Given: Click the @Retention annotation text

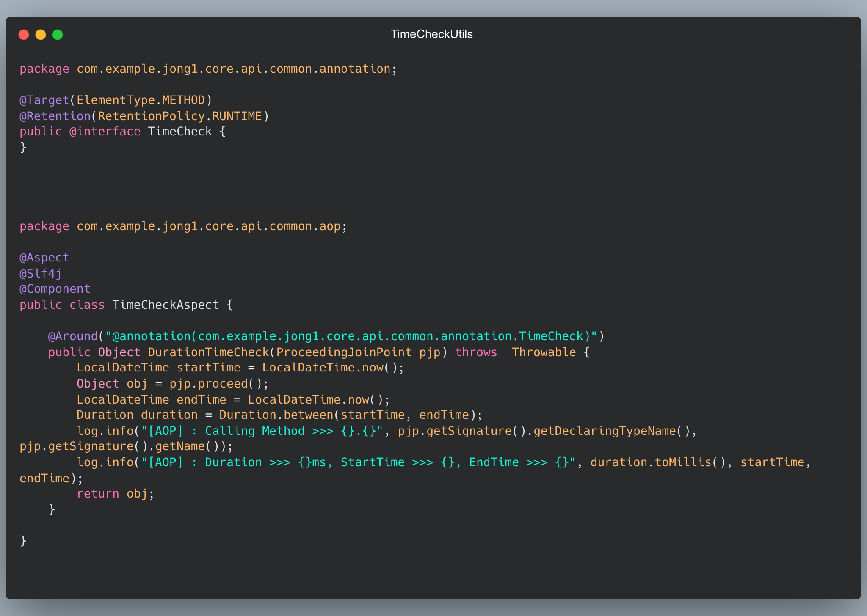Looking at the screenshot, I should coord(55,116).
